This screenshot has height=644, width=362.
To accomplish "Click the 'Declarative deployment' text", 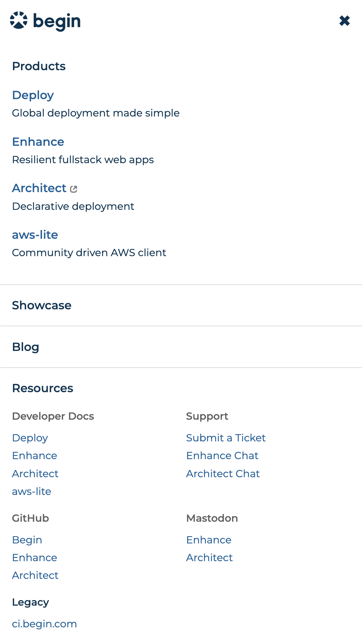I will pyautogui.click(x=73, y=206).
